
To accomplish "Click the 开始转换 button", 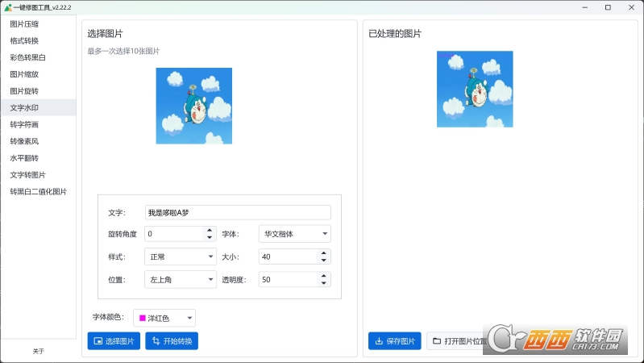I will point(172,340).
